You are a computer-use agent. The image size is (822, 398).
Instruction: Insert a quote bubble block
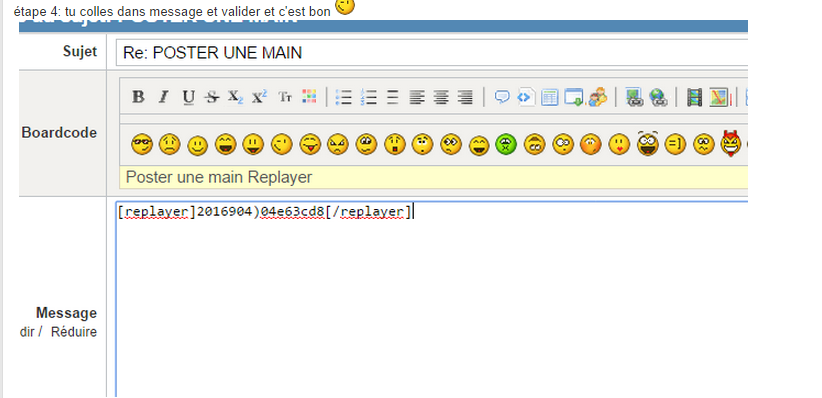(502, 97)
